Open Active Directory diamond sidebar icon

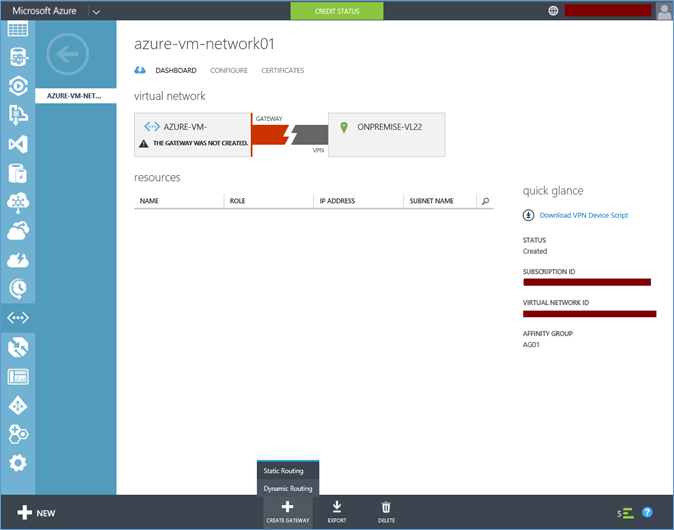coord(18,406)
